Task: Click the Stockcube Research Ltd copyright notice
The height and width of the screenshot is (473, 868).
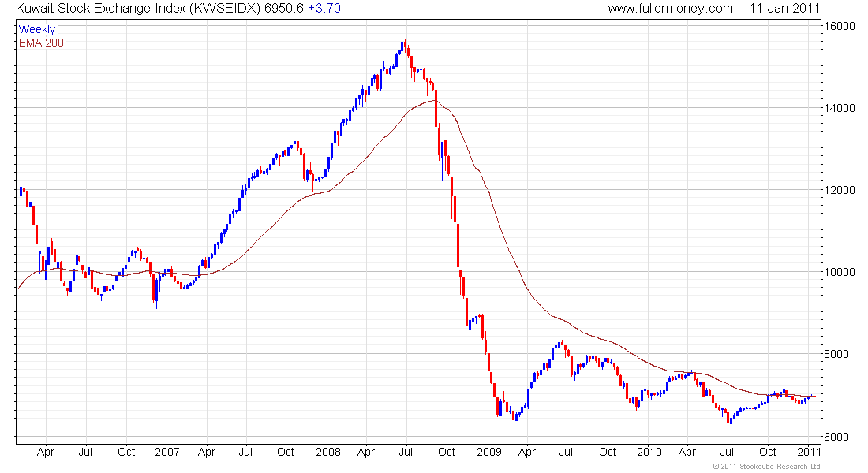Action: coord(767,467)
